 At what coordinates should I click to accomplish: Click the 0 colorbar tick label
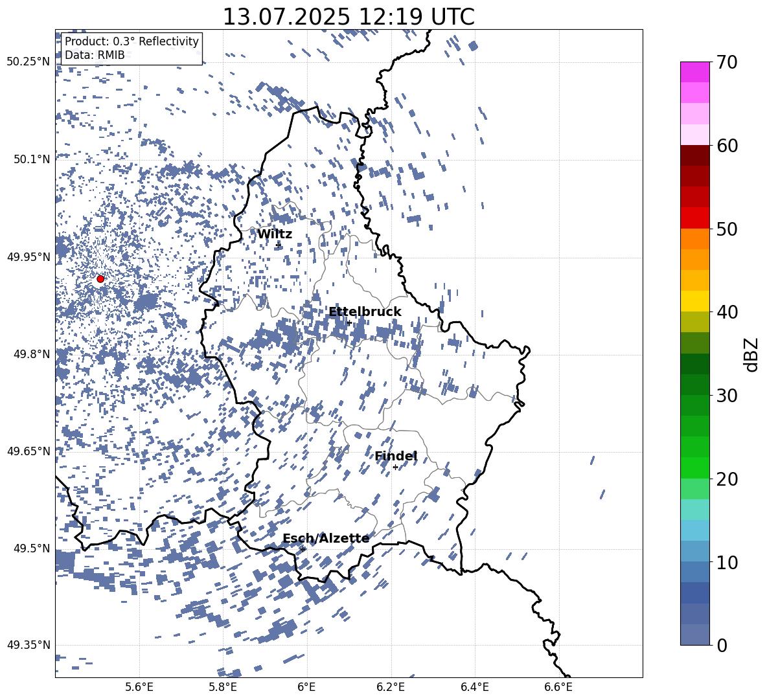pyautogui.click(x=722, y=645)
